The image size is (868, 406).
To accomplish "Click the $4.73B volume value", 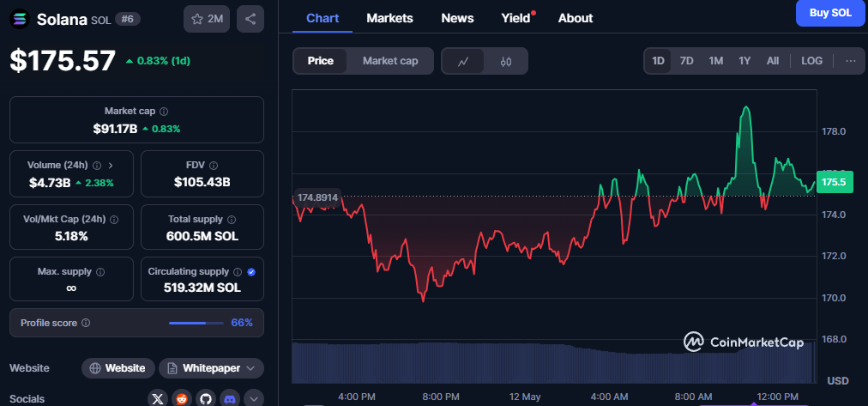I will [50, 183].
